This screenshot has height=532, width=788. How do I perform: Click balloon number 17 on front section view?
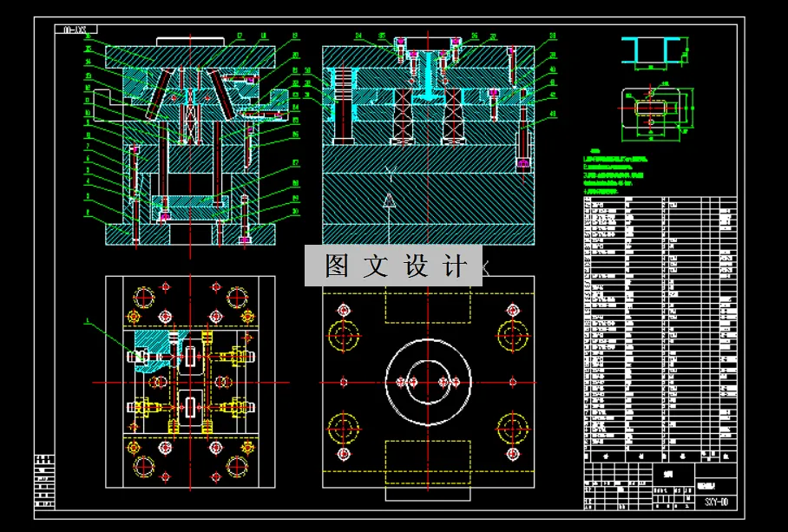[240, 36]
